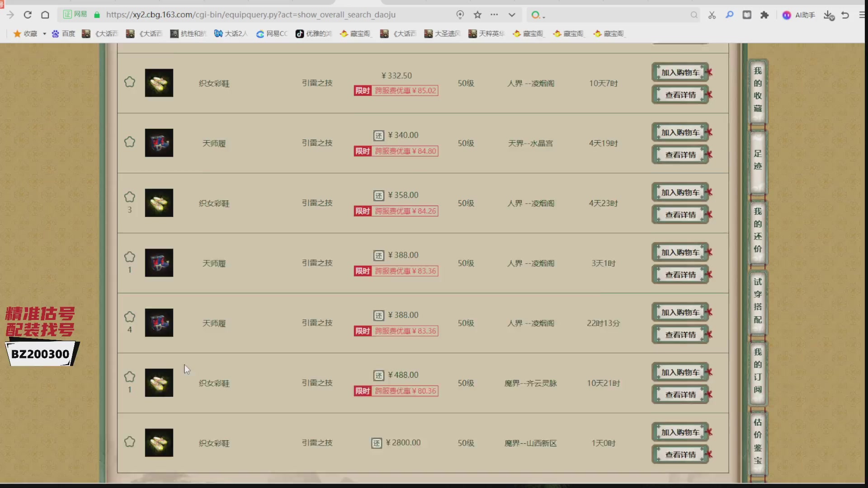Favorite the ¥332.50 织女彩鞋 listing
Image resolution: width=868 pixels, height=488 pixels.
pos(130,82)
